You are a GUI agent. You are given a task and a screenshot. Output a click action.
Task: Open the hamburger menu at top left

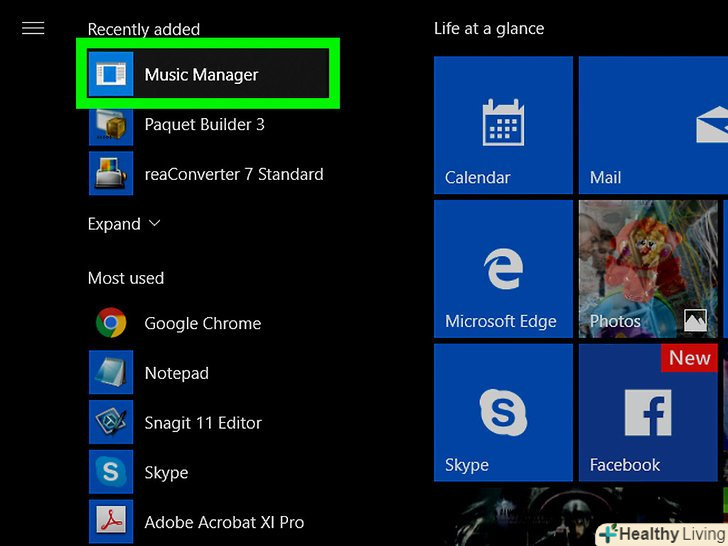(x=33, y=28)
